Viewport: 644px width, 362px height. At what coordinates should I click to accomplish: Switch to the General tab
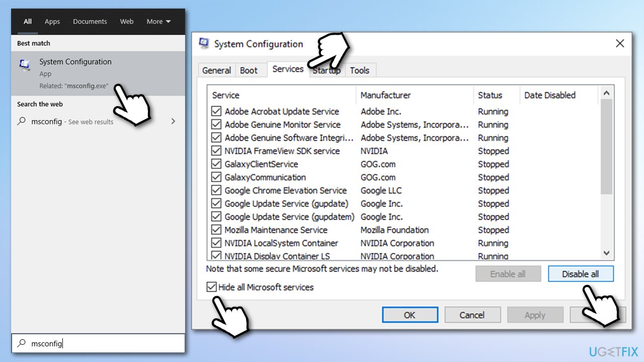[216, 70]
